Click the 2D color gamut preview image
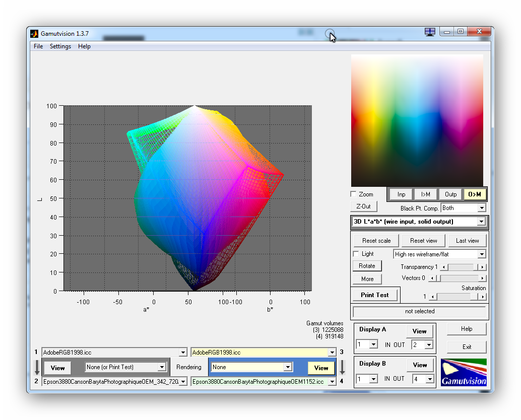Image resolution: width=521 pixels, height=420 pixels. pyautogui.click(x=417, y=120)
